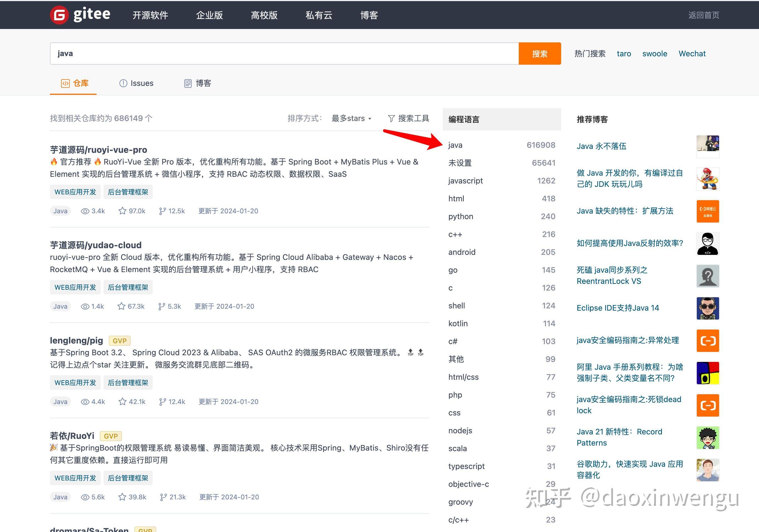The image size is (759, 532).
Task: Focus the search box containing java
Action: tap(284, 54)
